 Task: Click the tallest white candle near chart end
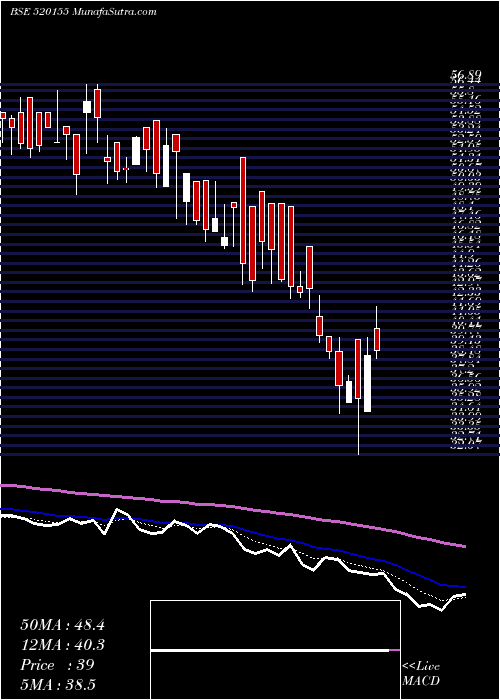click(367, 383)
